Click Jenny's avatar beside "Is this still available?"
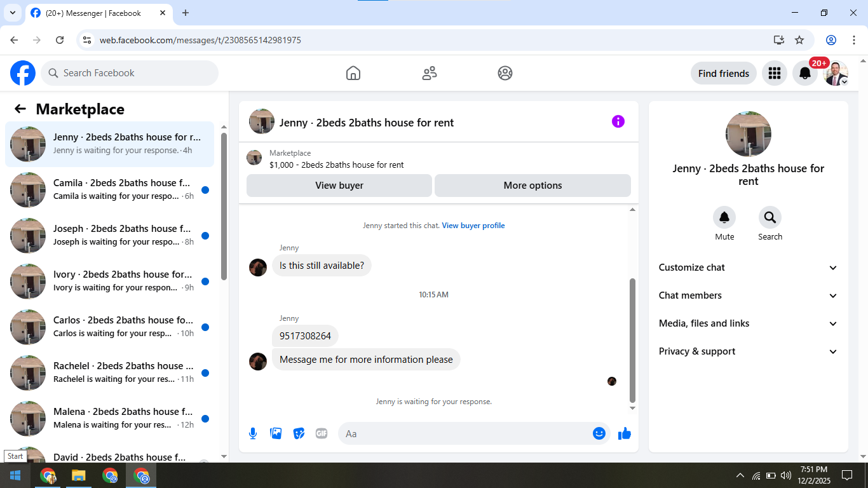Screen dimensions: 868x488 click(258, 268)
